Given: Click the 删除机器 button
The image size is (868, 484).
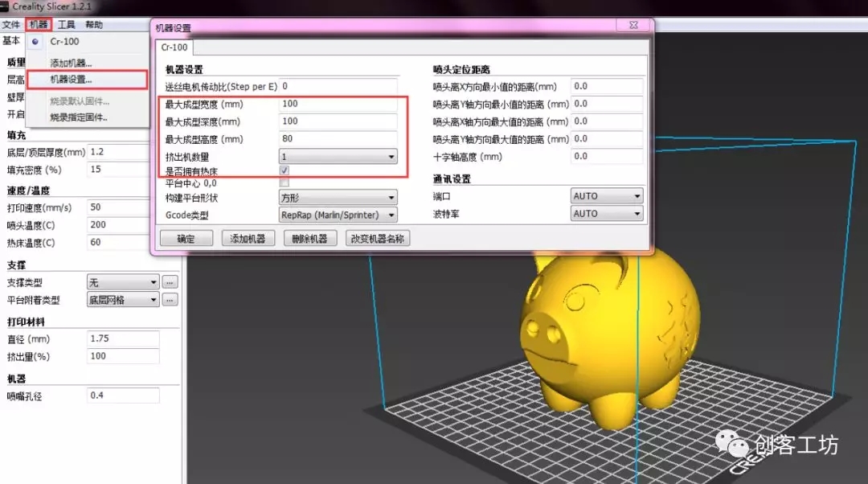Looking at the screenshot, I should [x=310, y=239].
